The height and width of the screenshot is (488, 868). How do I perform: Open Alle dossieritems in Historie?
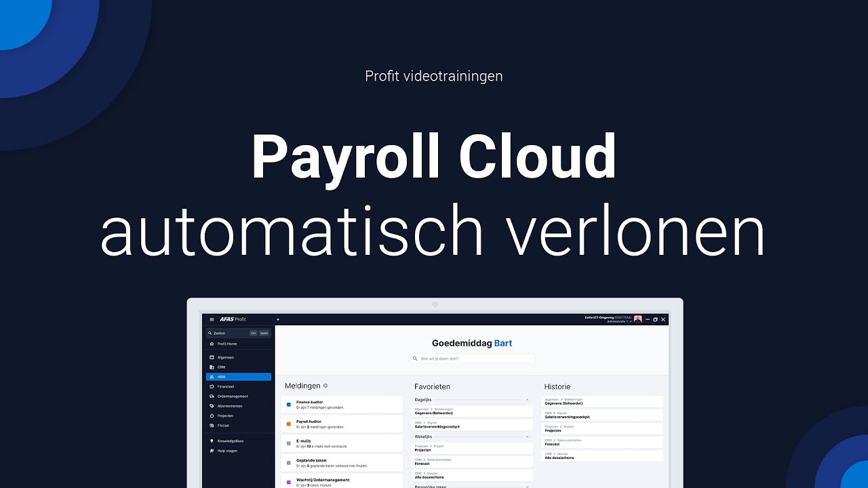point(603,456)
